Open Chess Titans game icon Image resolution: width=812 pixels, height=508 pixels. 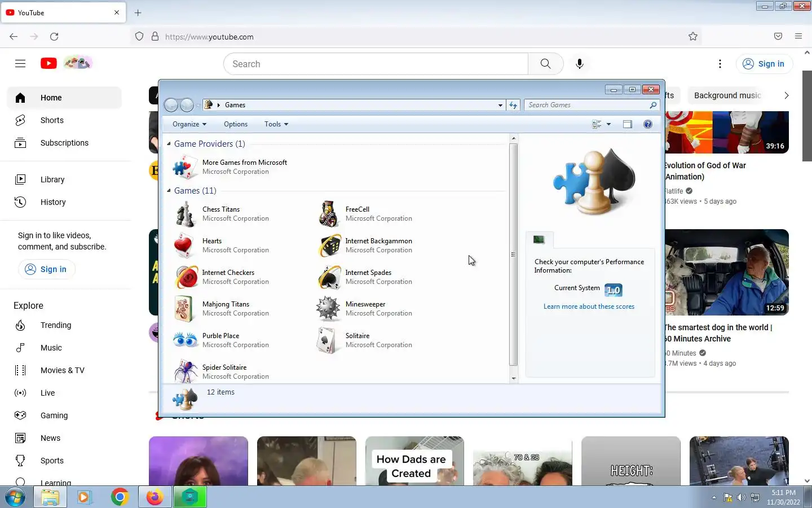click(185, 214)
